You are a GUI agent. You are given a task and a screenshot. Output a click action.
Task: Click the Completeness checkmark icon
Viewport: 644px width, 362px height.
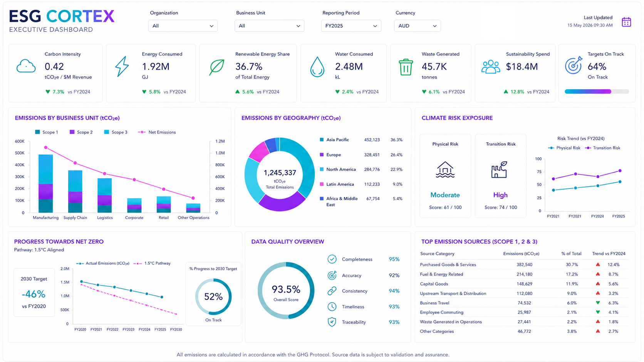pos(332,259)
